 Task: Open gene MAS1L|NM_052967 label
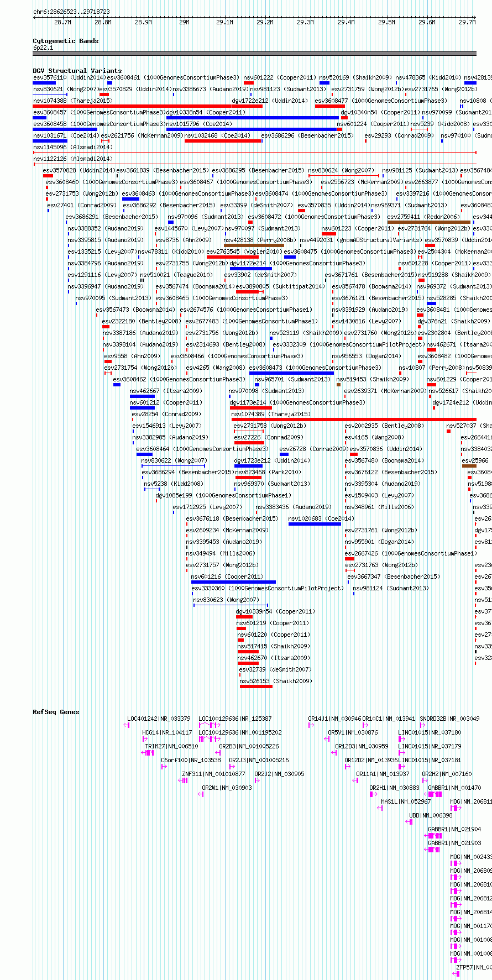pos(406,801)
